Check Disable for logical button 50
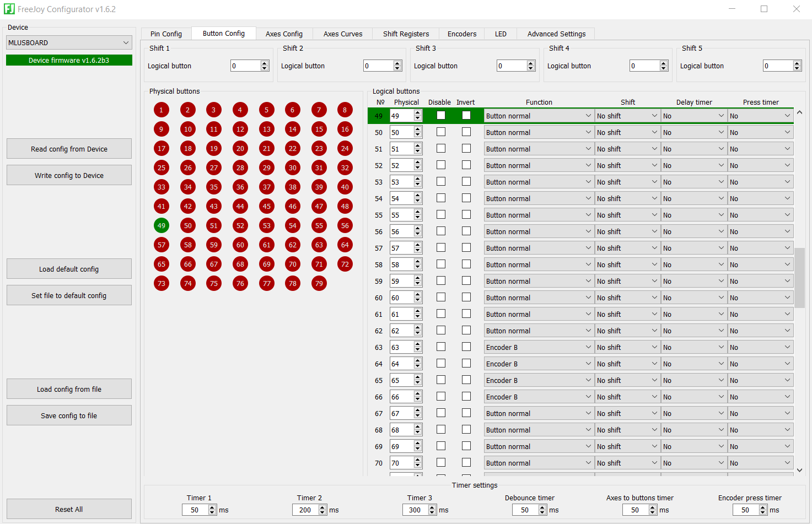The height and width of the screenshot is (524, 812). pos(440,132)
